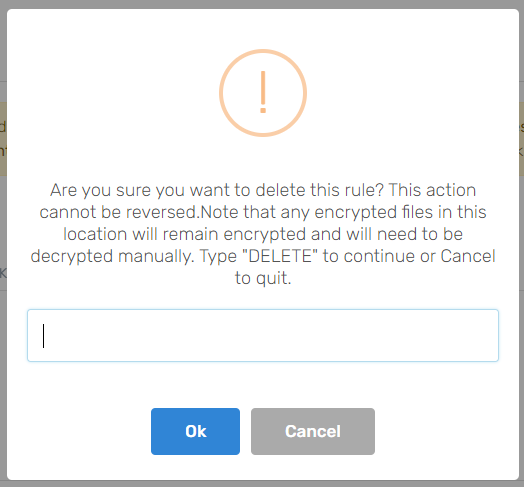Click the "decrypted manually" sentence in the warning
The image size is (524, 487).
112,256
